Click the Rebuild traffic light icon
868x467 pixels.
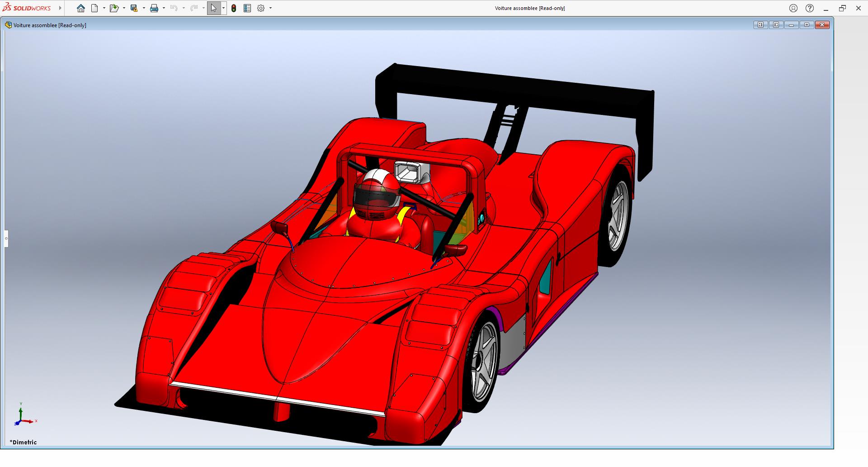tap(234, 8)
